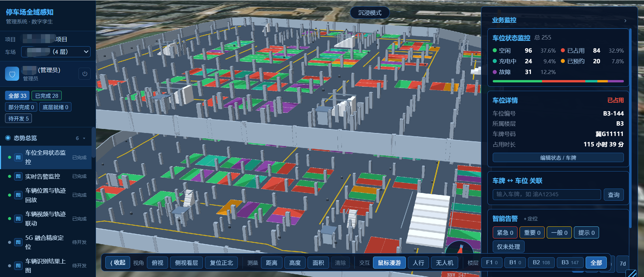Click the compass north indicator in 3D view
This screenshot has height=277, width=644.
[460, 249]
